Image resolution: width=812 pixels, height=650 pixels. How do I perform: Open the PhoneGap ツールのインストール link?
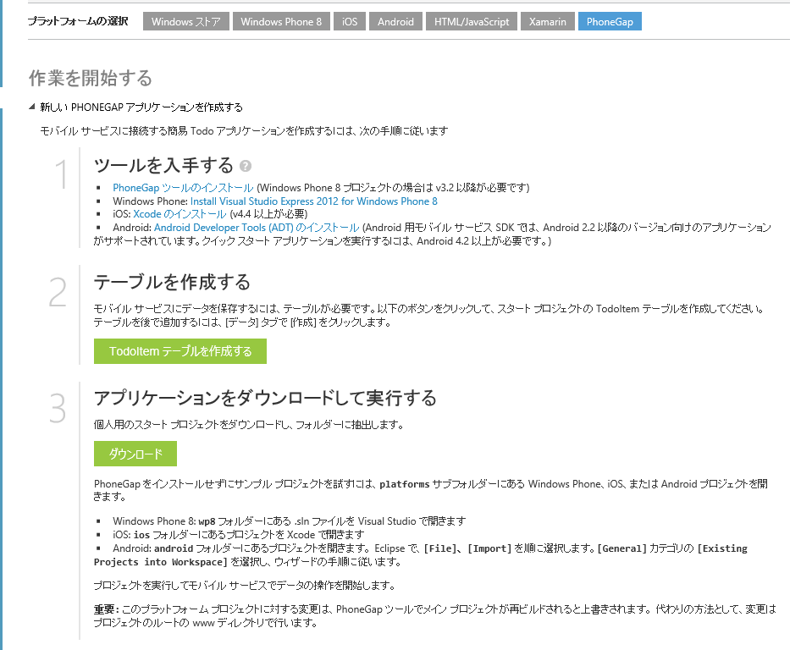(x=183, y=187)
